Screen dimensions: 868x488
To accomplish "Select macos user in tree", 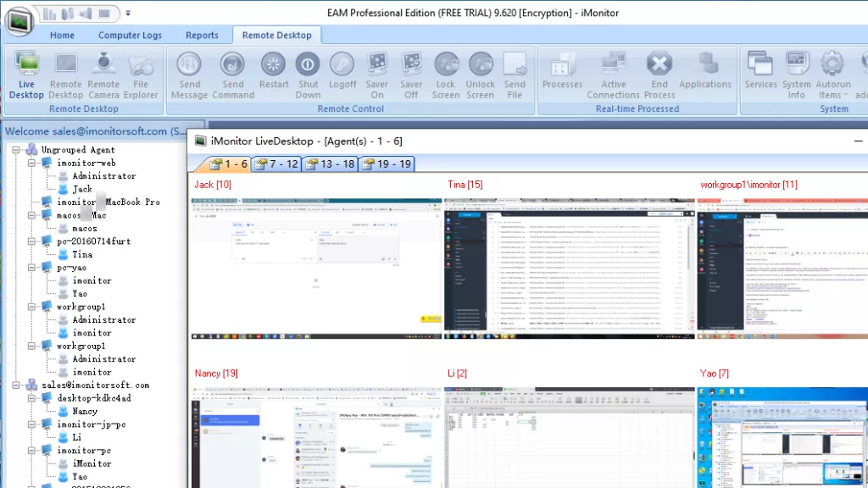I will click(85, 228).
